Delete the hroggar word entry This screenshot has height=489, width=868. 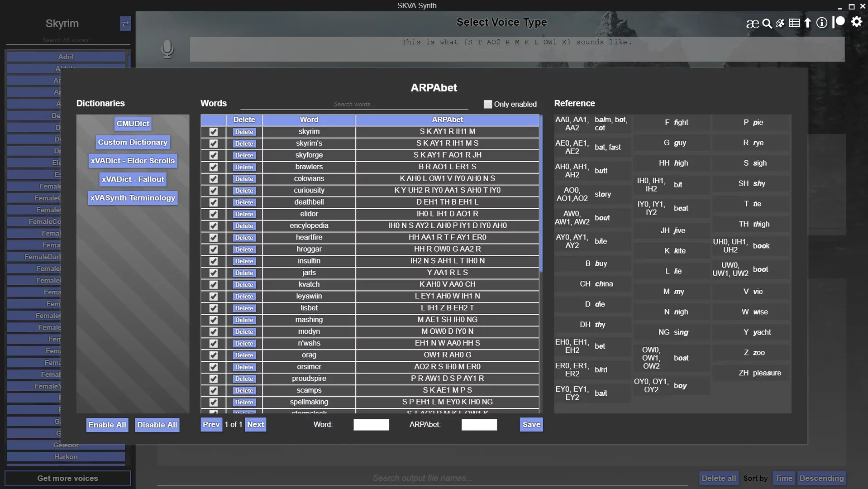(244, 249)
